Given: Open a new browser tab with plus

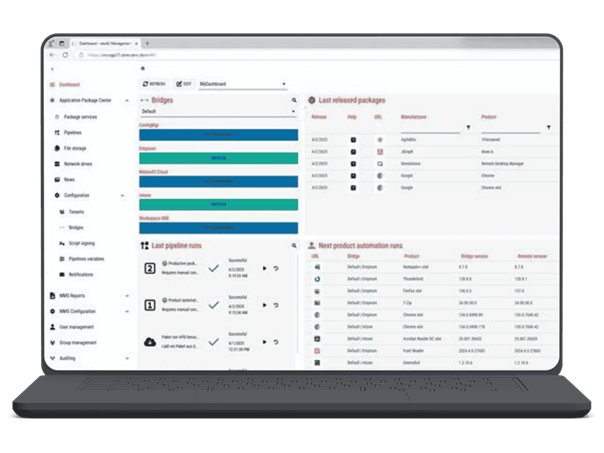Looking at the screenshot, I should click(x=147, y=44).
